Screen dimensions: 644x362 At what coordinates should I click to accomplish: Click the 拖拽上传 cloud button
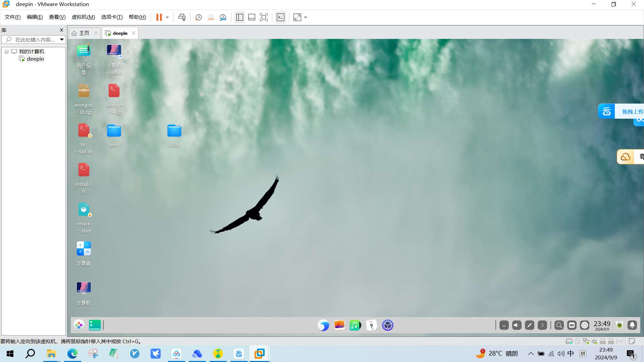[606, 111]
